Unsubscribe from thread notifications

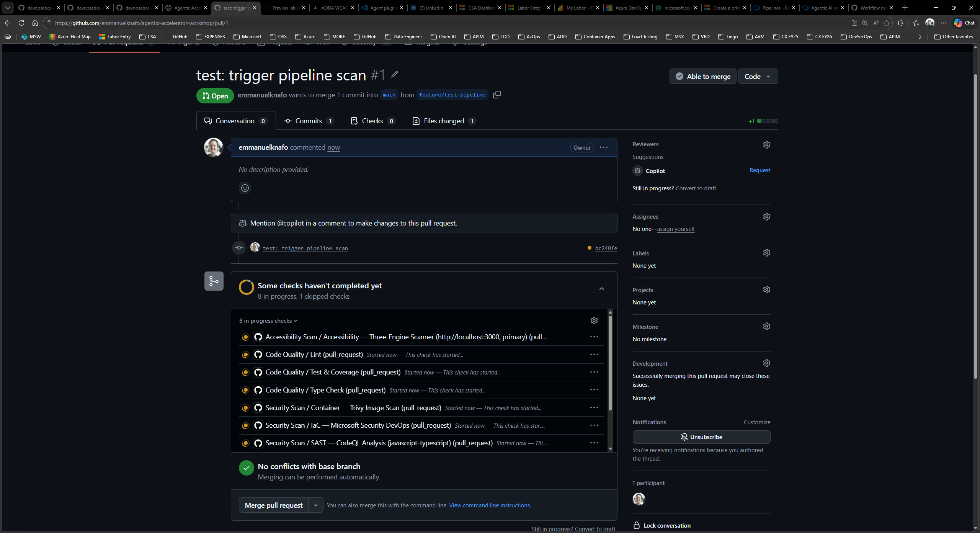(701, 437)
